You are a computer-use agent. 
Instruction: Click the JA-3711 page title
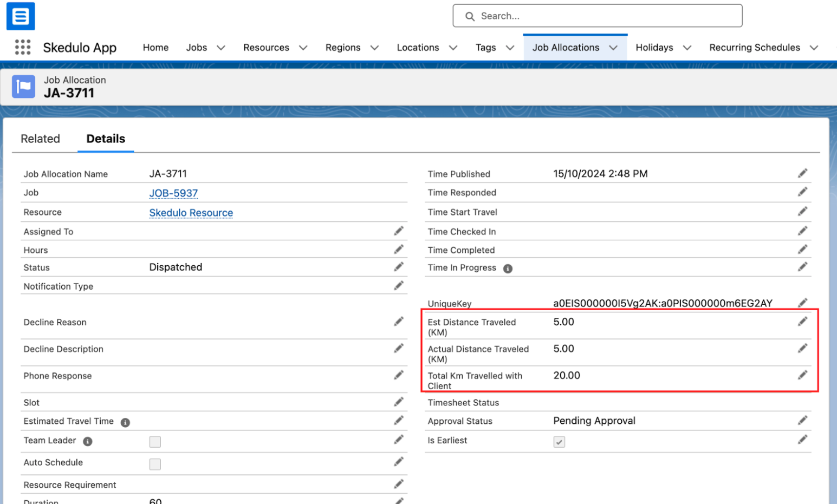click(69, 93)
